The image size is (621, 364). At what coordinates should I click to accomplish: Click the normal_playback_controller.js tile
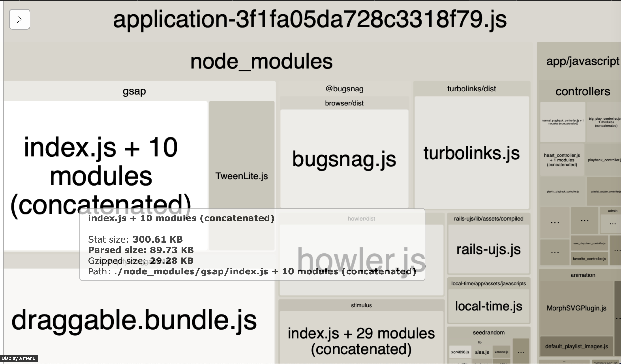pyautogui.click(x=562, y=122)
